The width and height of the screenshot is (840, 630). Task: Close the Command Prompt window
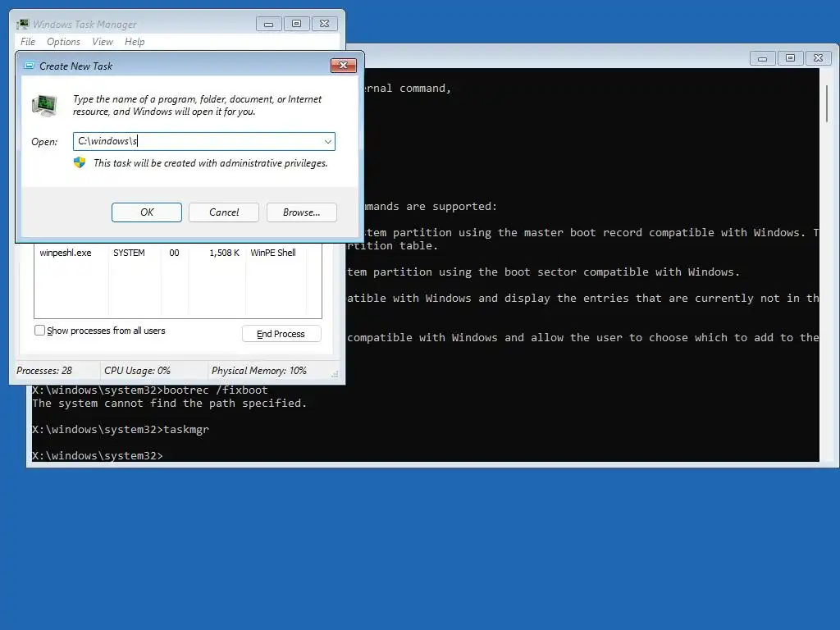point(818,58)
